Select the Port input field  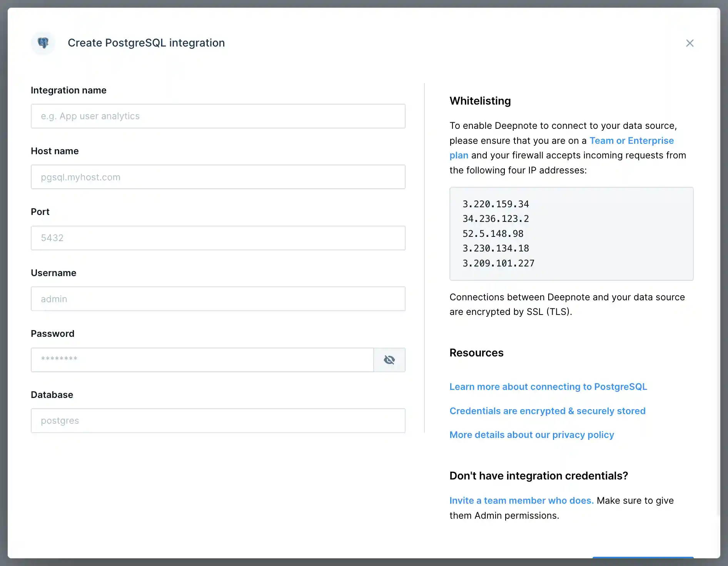(x=218, y=238)
